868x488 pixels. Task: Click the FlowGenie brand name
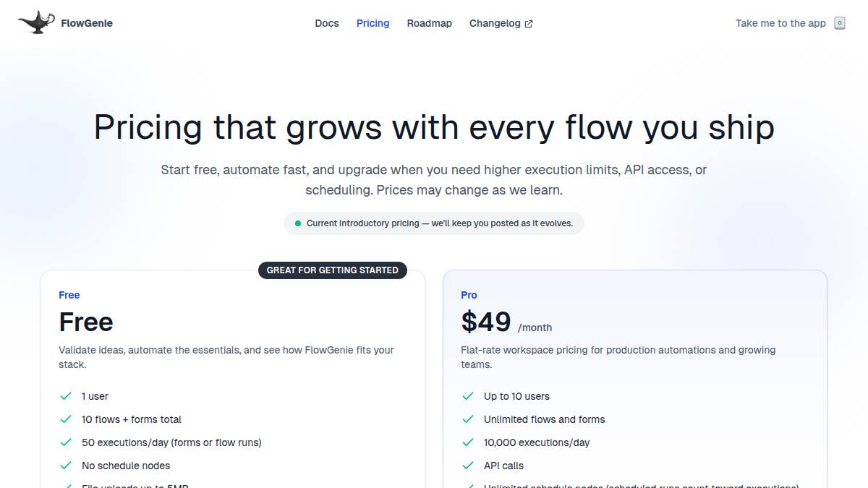pos(87,23)
